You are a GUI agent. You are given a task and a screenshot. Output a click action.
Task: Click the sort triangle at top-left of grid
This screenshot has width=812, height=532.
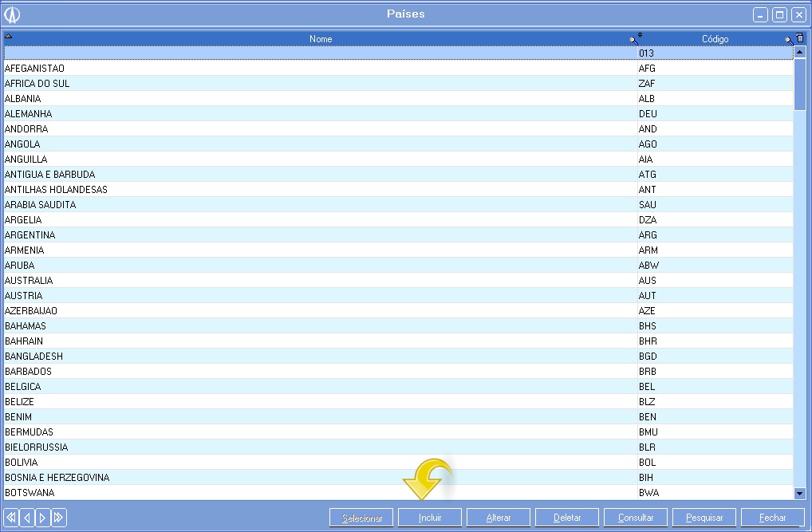pos(9,37)
